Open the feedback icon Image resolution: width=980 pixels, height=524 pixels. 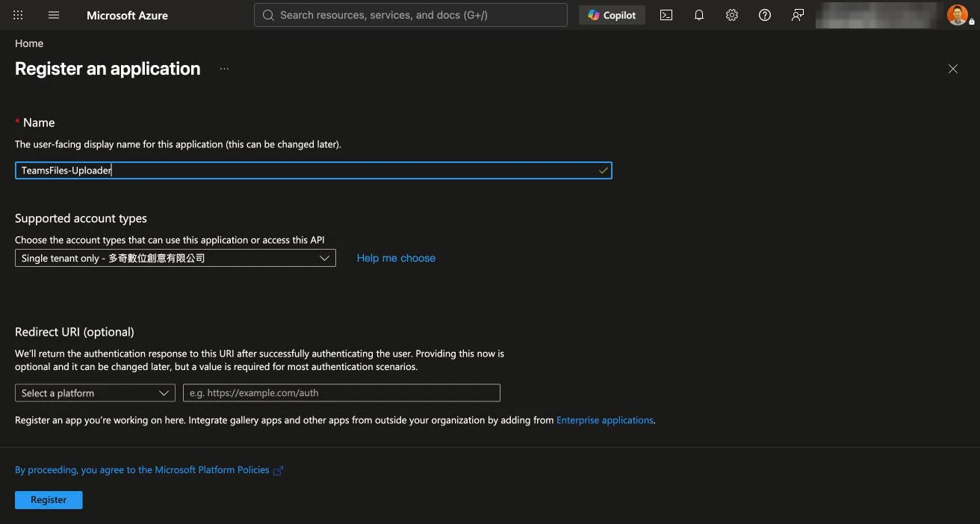click(x=798, y=15)
